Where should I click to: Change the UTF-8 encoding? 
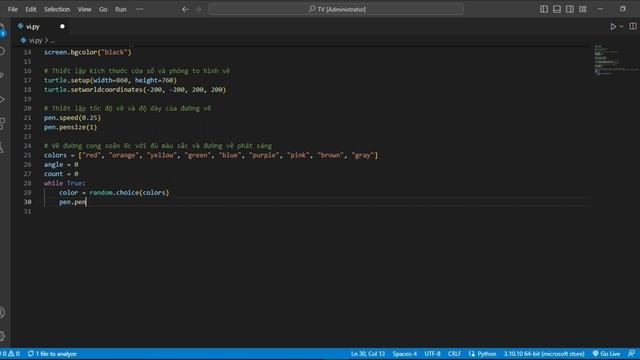point(432,354)
